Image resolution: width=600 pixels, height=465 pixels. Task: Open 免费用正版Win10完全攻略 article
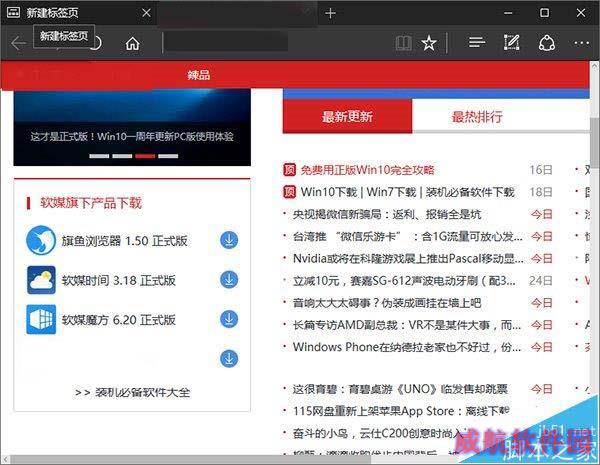coord(367,170)
